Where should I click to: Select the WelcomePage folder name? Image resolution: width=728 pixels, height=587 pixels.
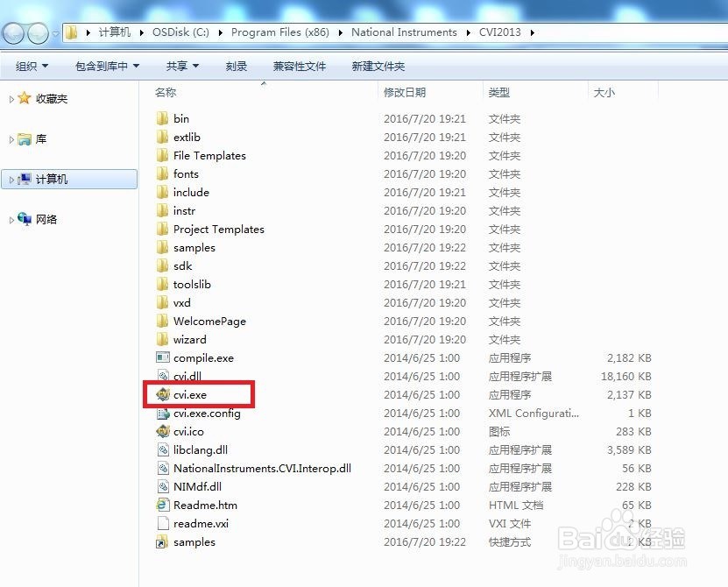click(x=209, y=321)
